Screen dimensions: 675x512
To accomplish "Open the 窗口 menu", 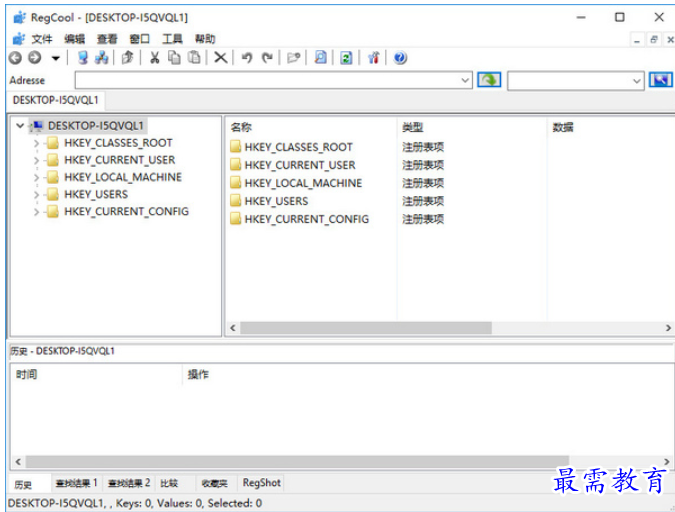I will click(x=139, y=39).
